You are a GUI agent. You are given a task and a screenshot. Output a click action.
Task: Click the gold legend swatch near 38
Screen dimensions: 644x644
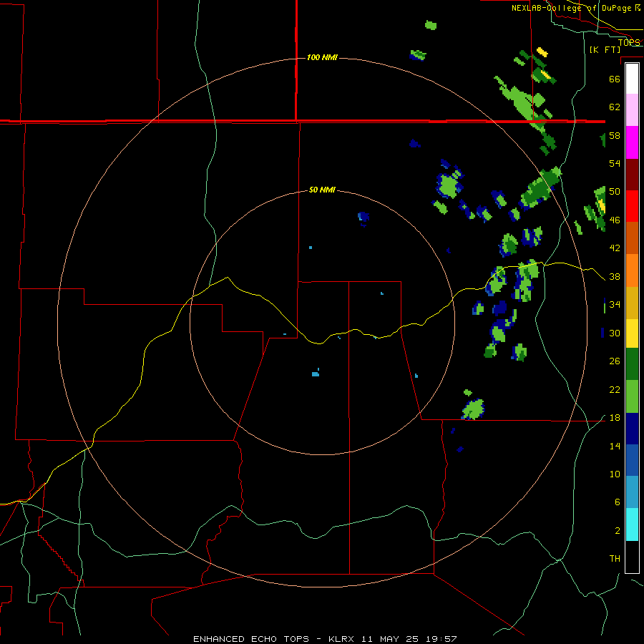click(x=632, y=303)
